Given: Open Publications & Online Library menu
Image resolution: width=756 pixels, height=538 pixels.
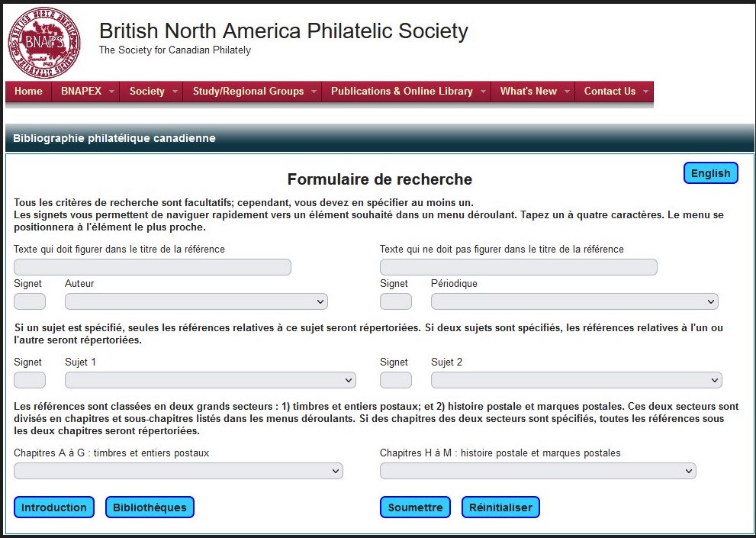Looking at the screenshot, I should (406, 91).
